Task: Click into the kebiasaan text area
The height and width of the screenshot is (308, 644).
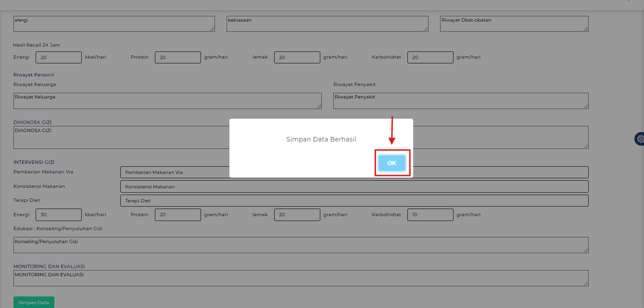Action: pyautogui.click(x=327, y=24)
